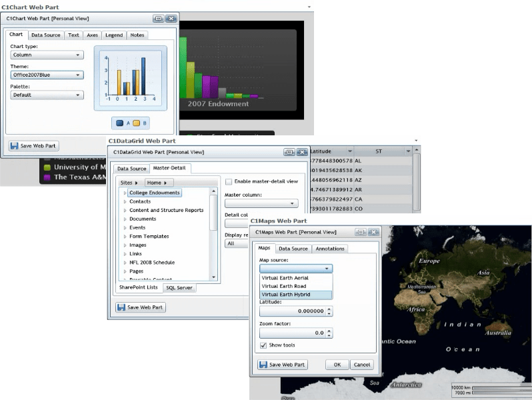The height and width of the screenshot is (400, 532).
Task: Open the C1Chart Web Part title menu arrow
Action: pyautogui.click(x=309, y=7)
